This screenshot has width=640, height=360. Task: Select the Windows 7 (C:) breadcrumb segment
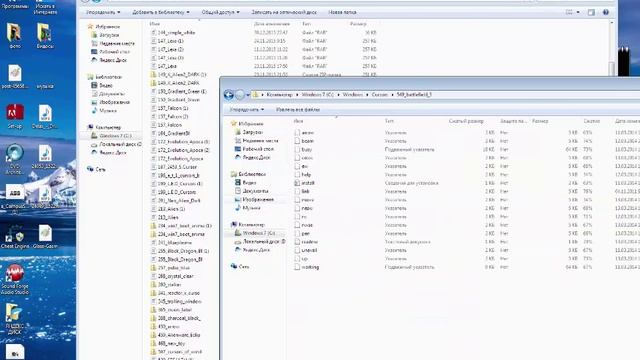[x=317, y=95]
